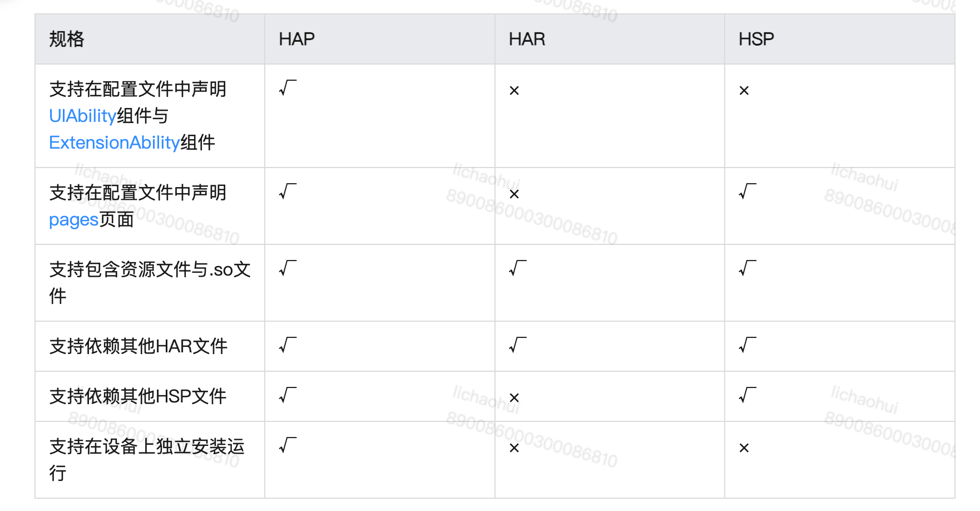
Task: Click the HAR checkmark in the .so文件 row
Action: 517,268
